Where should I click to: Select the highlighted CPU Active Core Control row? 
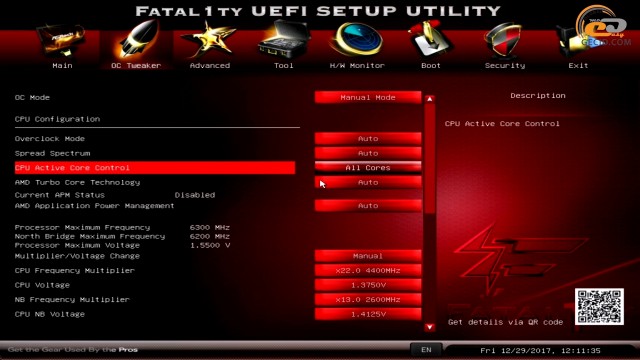coord(155,167)
